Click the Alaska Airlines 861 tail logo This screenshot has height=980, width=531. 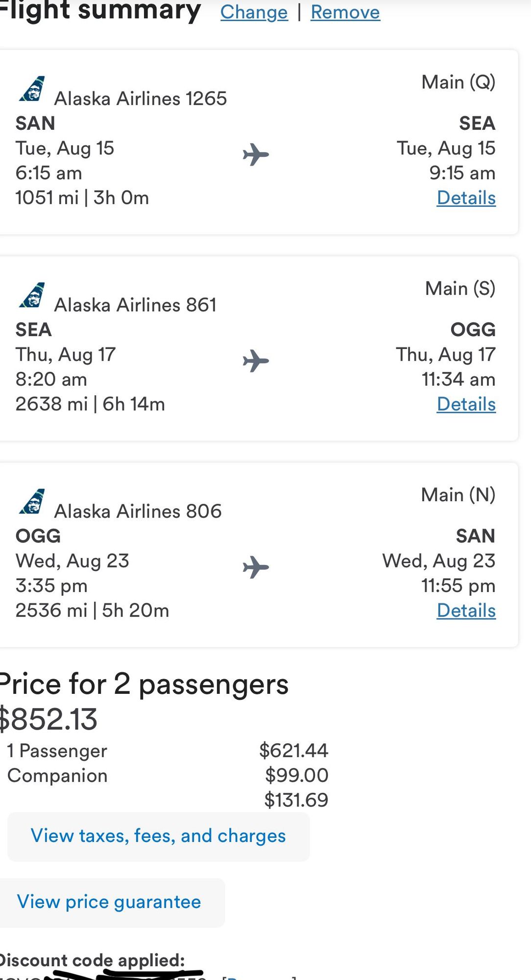pos(32,295)
